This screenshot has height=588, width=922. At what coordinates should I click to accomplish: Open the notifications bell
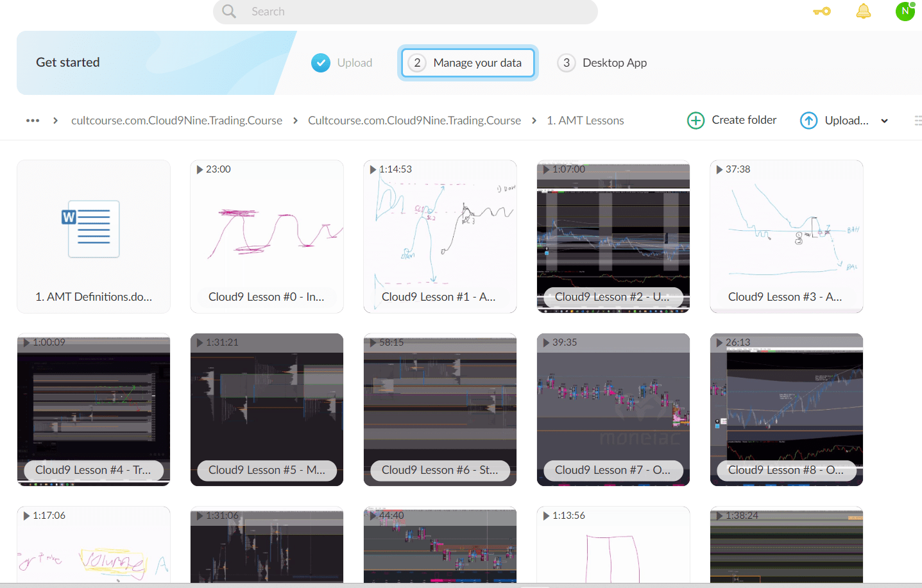pyautogui.click(x=864, y=11)
